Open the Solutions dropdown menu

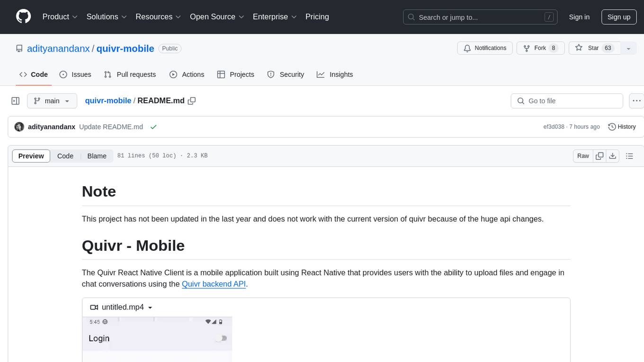pos(107,17)
